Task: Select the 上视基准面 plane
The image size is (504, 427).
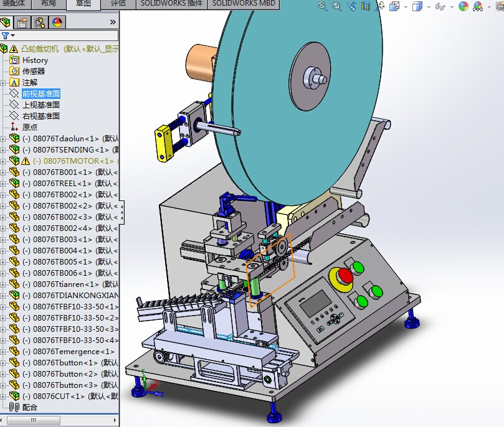Action: 41,105
